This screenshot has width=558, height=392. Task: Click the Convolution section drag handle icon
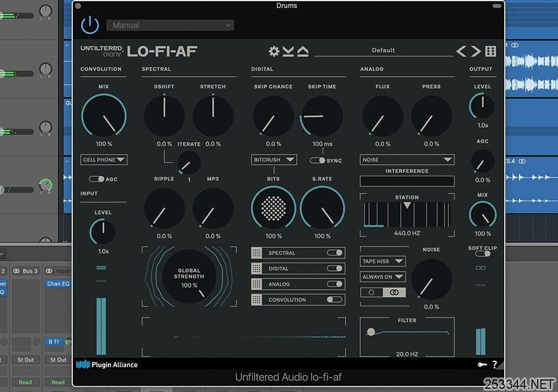tap(257, 300)
